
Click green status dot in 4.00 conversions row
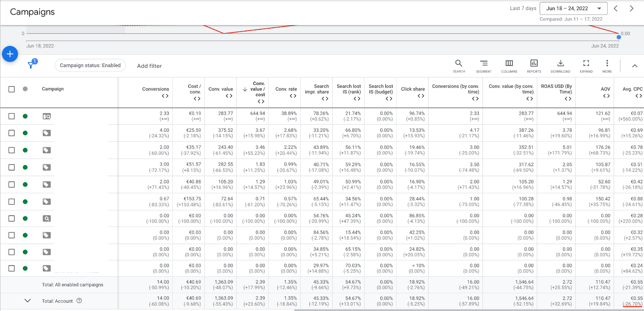tap(25, 133)
